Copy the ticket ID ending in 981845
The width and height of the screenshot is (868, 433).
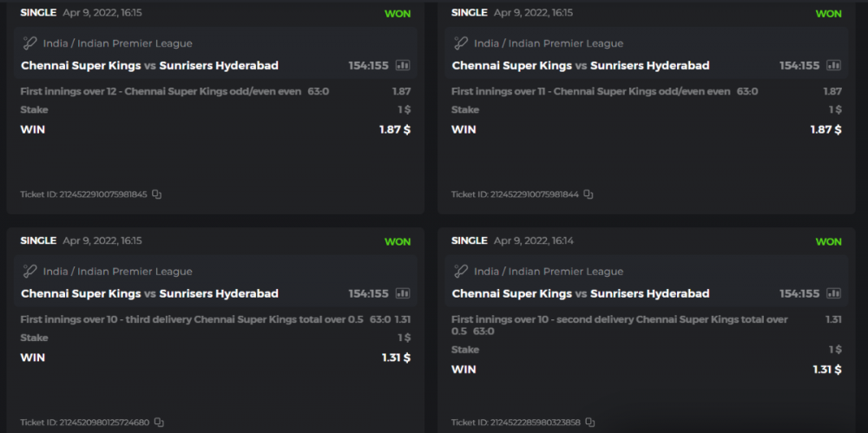click(157, 194)
